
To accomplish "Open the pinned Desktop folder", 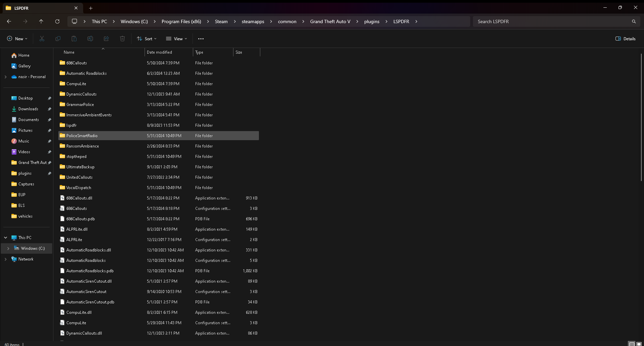I will point(26,98).
